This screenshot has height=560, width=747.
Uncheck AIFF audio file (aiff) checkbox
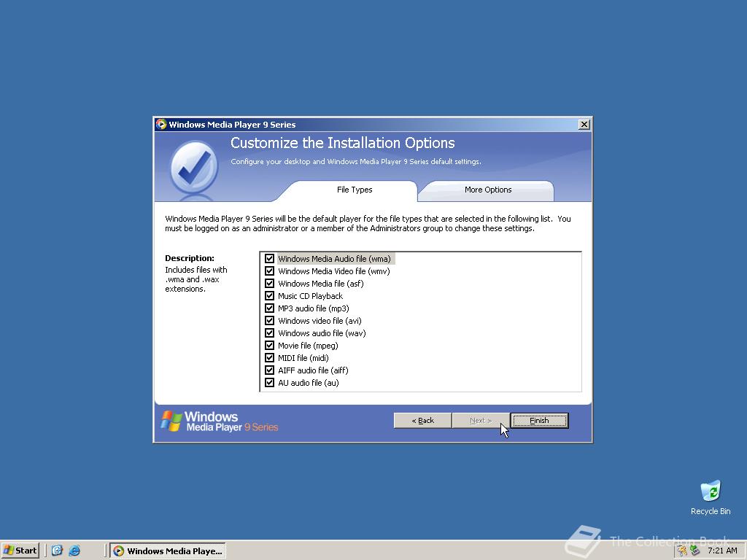pos(270,370)
